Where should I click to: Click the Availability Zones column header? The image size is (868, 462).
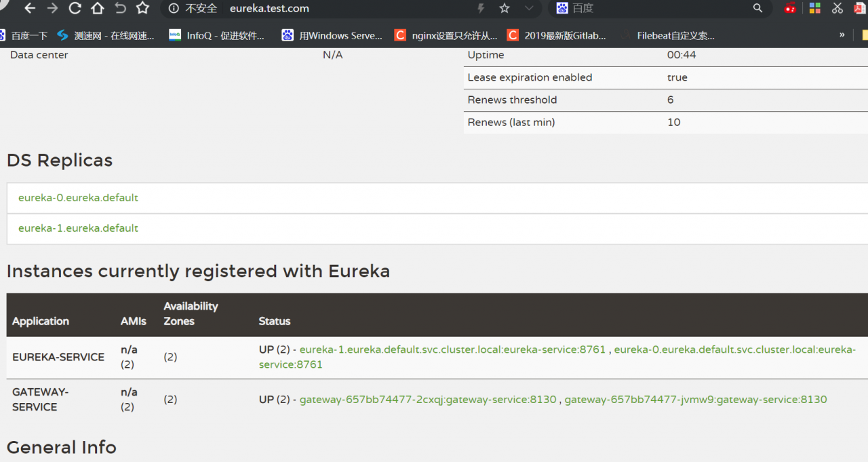191,314
